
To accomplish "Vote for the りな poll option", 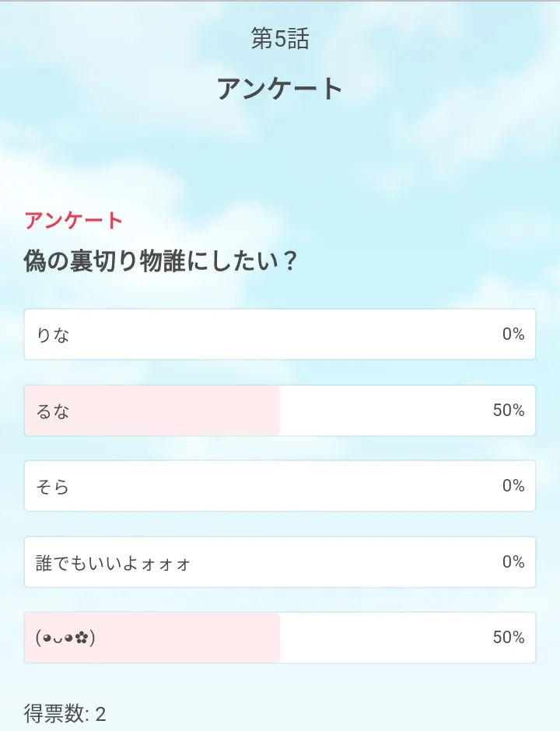I will point(53,334).
